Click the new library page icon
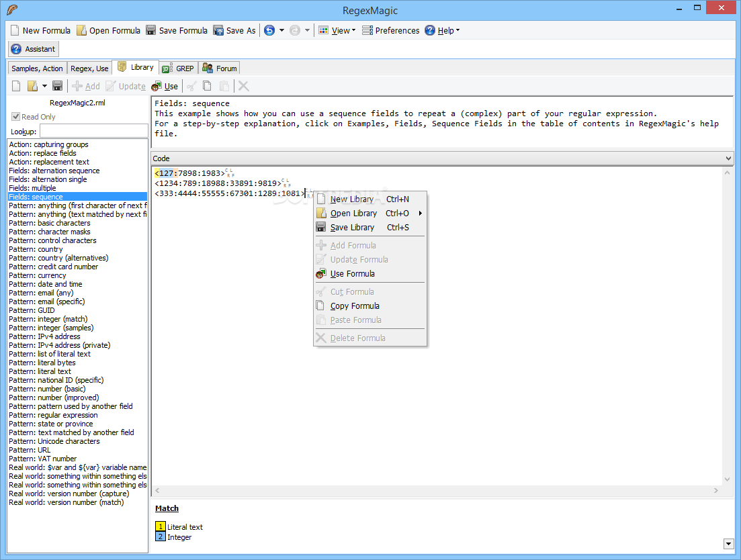Image resolution: width=741 pixels, height=560 pixels. click(x=16, y=86)
